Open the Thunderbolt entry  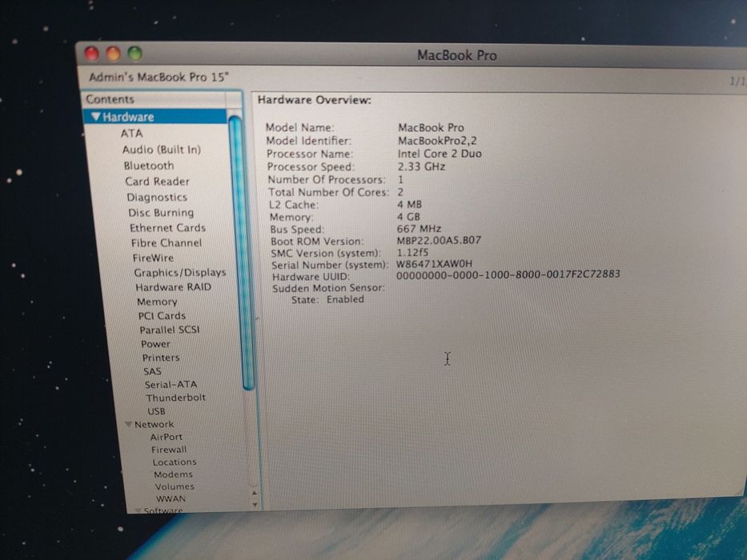pos(176,398)
